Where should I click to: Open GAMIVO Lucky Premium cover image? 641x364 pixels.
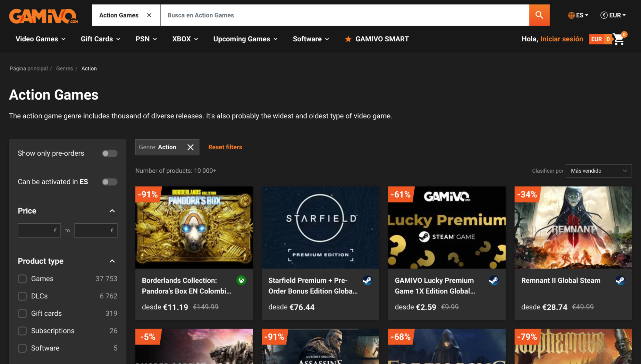pyautogui.click(x=447, y=227)
